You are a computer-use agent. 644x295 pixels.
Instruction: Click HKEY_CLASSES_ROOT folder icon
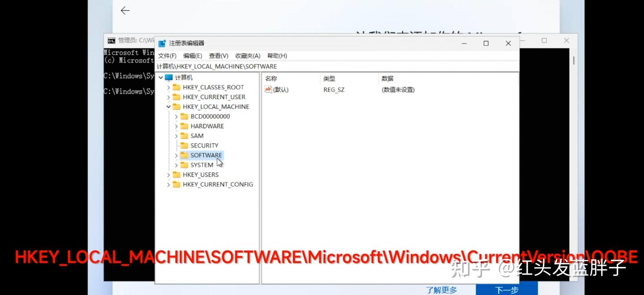176,87
